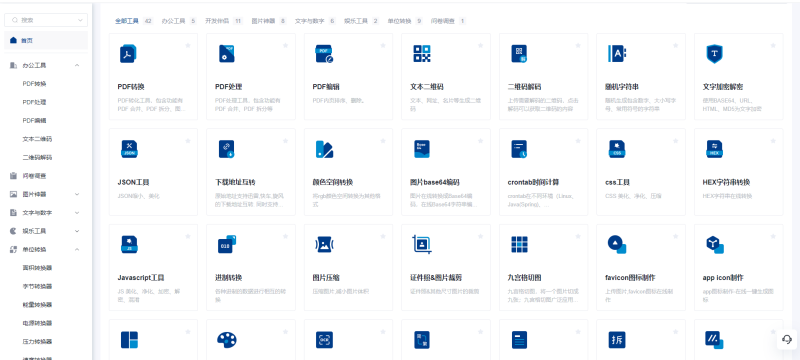Open PDF转换 from the sidebar list
800x360 pixels.
[x=35, y=84]
